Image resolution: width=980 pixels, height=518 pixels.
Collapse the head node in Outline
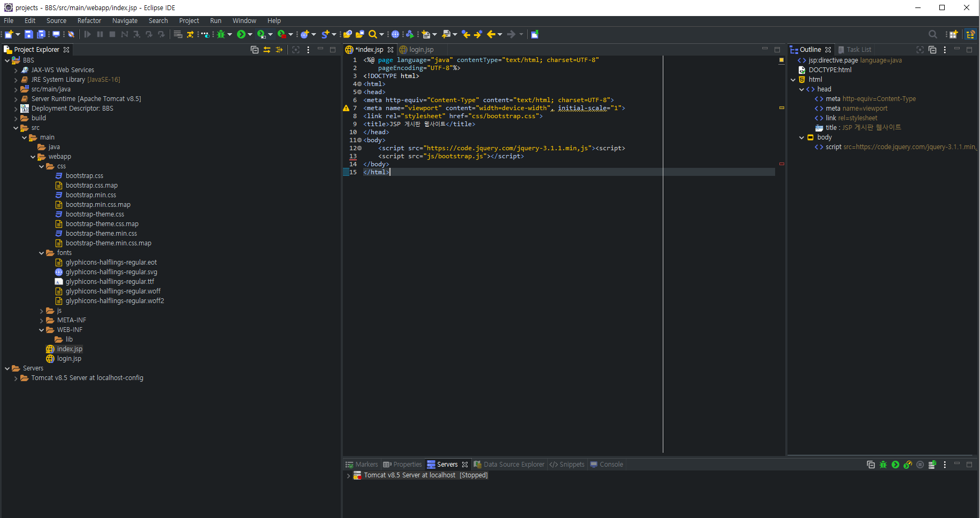click(x=801, y=89)
